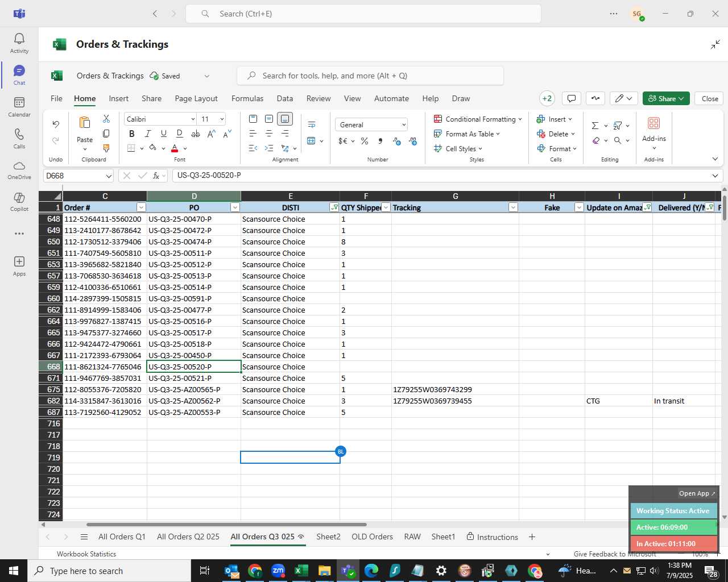Open filter dropdown for Order # column
The width and height of the screenshot is (728, 582).
(141, 207)
